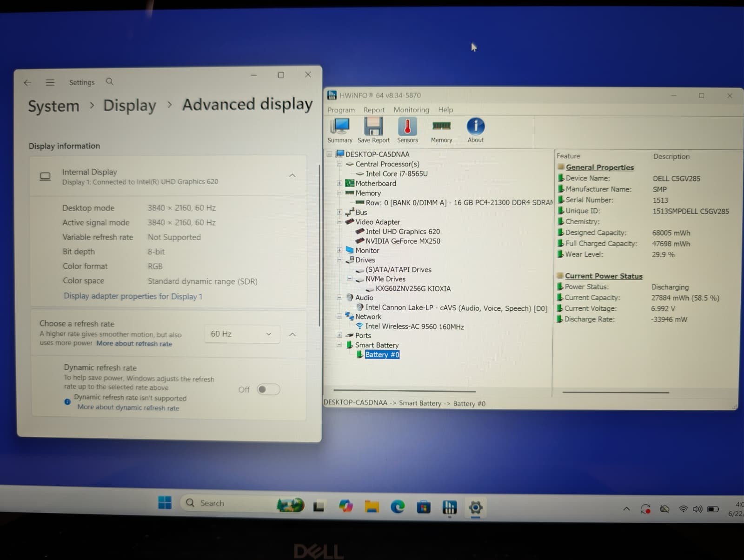744x560 pixels.
Task: Select the Battery #0 tree node
Action: pos(382,354)
